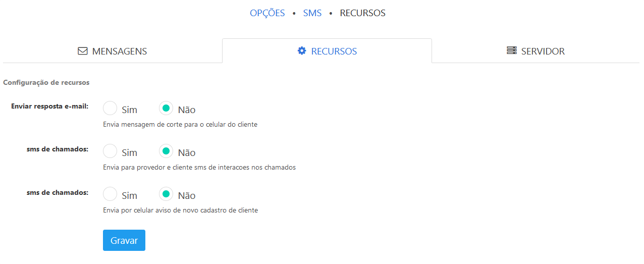
Task: Click the help text about novo cadastro de cliente
Action: pos(180,210)
